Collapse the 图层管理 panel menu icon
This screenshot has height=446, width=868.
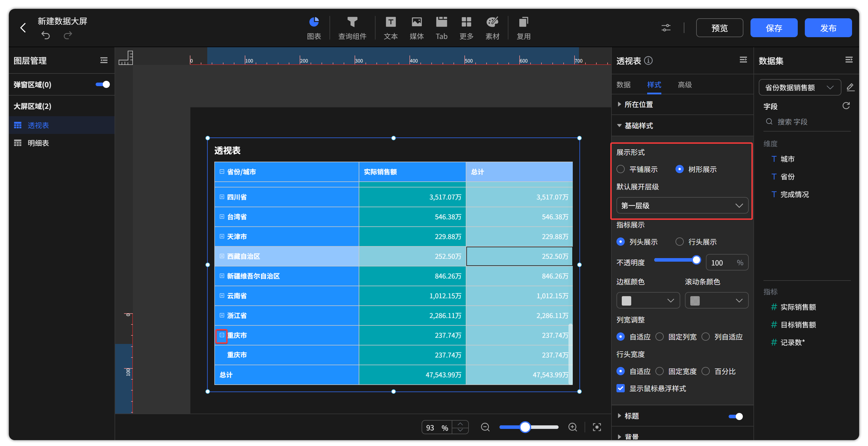(x=104, y=60)
